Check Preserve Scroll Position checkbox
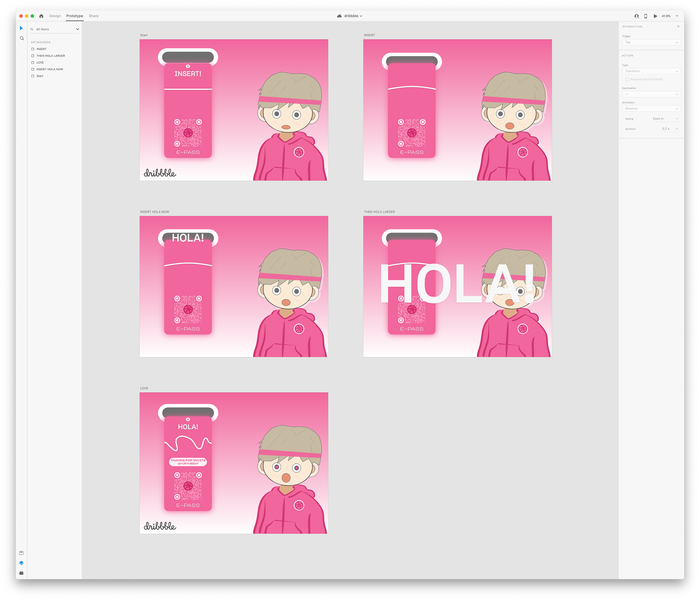 pyautogui.click(x=627, y=79)
